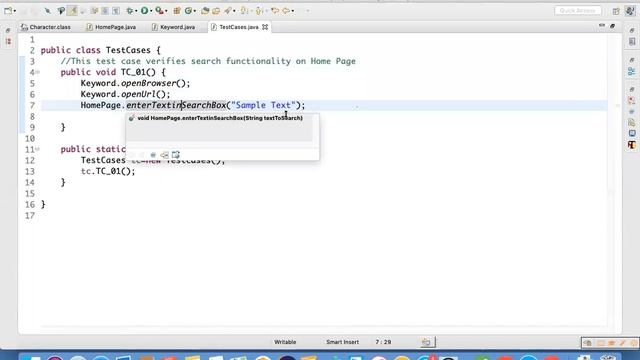Viewport: 640px width, 360px height.
Task: Toggle the Word Wrap toolbar icon
Action: click(x=94, y=11)
